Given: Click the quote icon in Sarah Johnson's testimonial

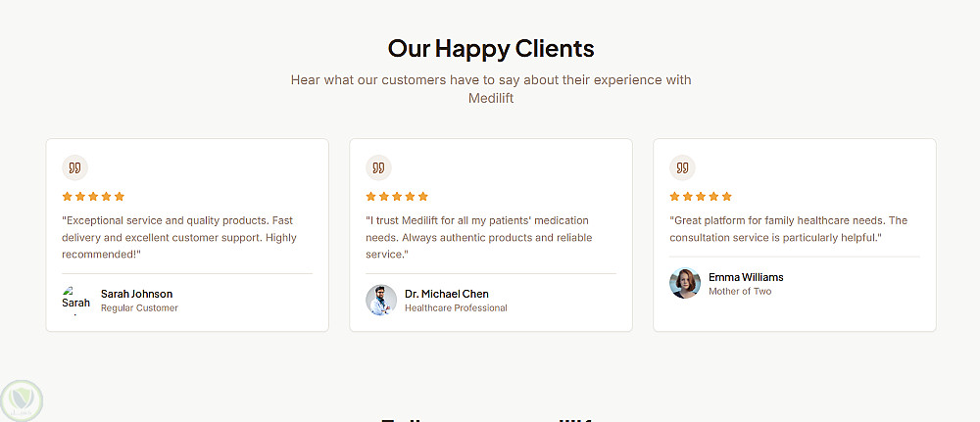Looking at the screenshot, I should point(73,167).
